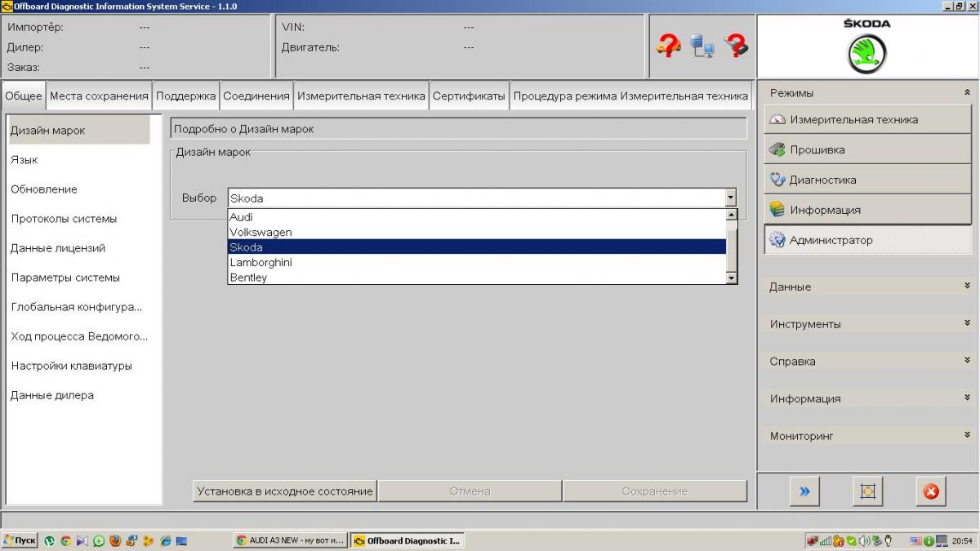Click the Пуск start button

(x=20, y=540)
